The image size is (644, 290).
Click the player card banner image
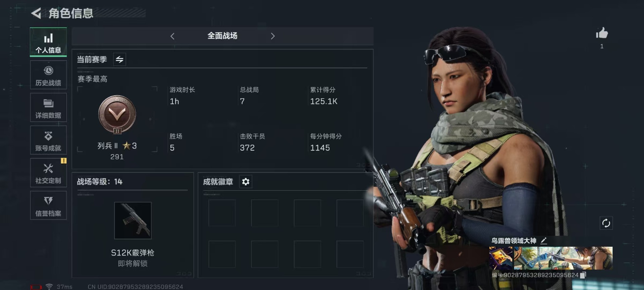(551, 258)
